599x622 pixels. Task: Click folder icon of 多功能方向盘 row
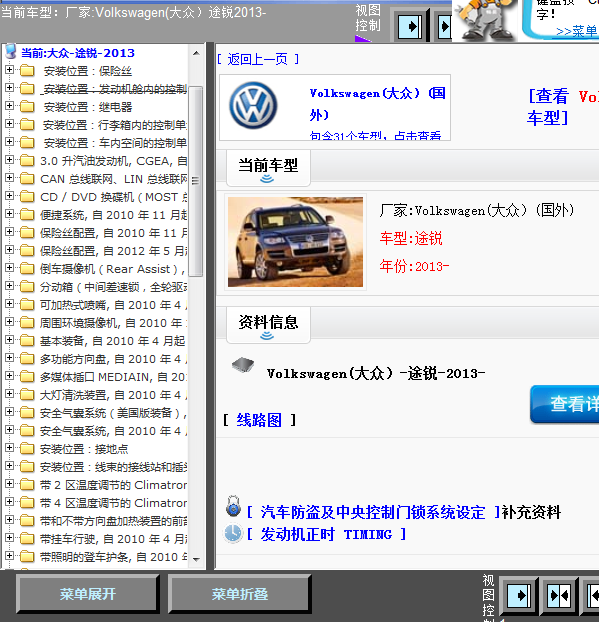[x=27, y=359]
